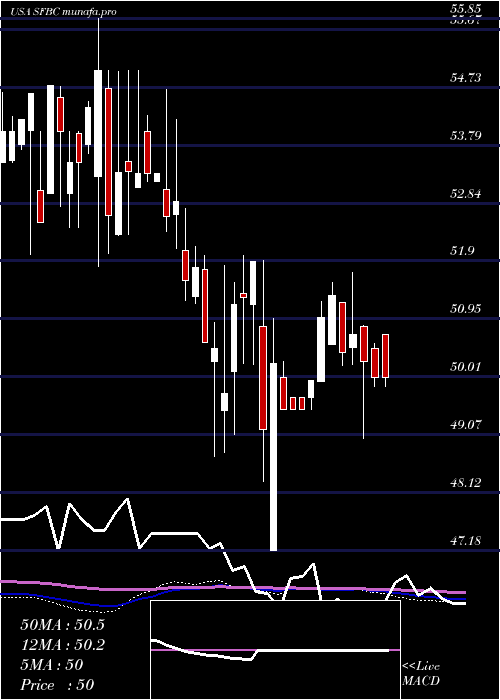
Task: Click inside the MACD inset chart box
Action: coord(275,650)
